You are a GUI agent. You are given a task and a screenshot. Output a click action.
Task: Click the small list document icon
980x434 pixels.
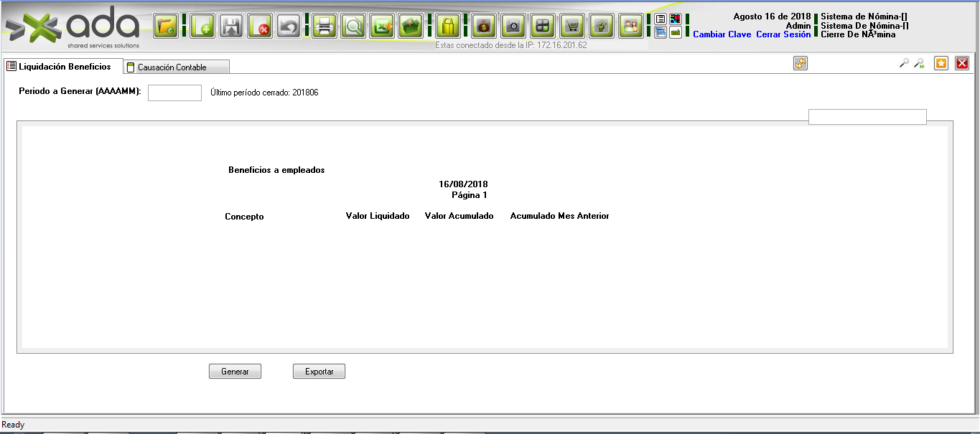(661, 19)
